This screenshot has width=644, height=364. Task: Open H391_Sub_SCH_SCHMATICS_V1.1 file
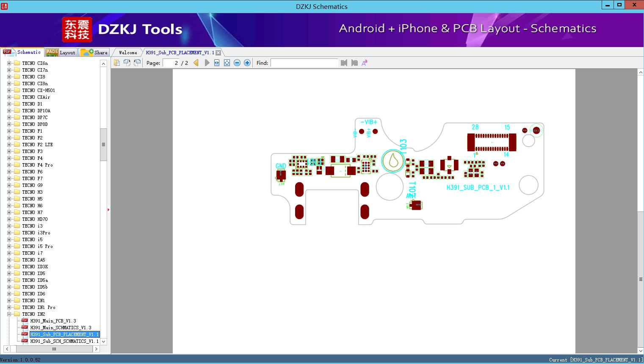pos(64,341)
